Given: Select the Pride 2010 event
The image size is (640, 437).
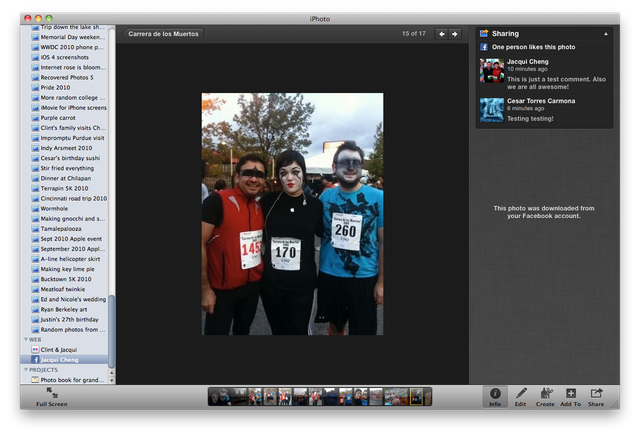Looking at the screenshot, I should 64,87.
